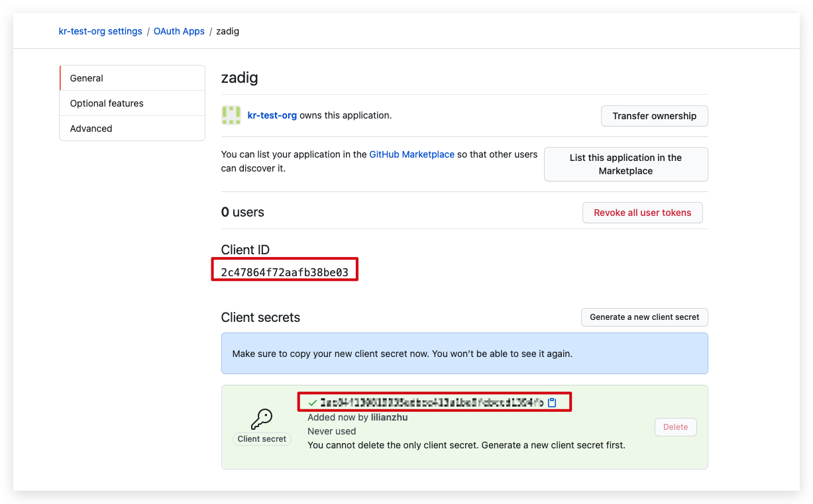Open kr-test-org settings via breadcrumb
The image size is (813, 504).
(x=100, y=30)
